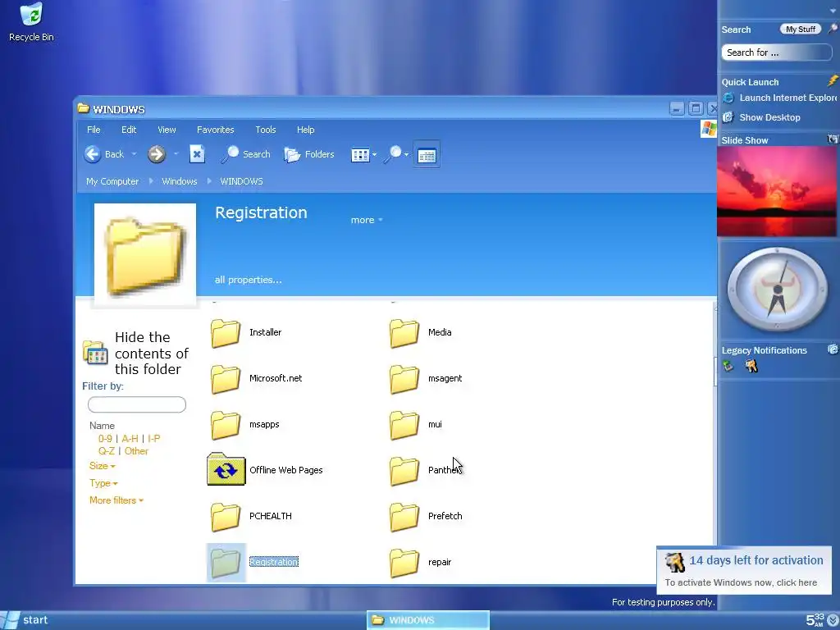Filter names by Q-Z
Screen dimensions: 840x630
pos(107,451)
